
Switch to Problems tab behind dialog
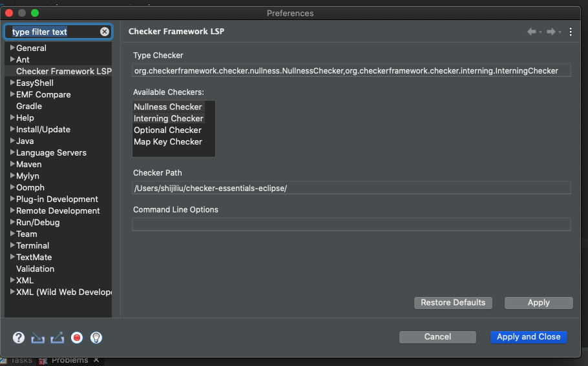coord(69,360)
